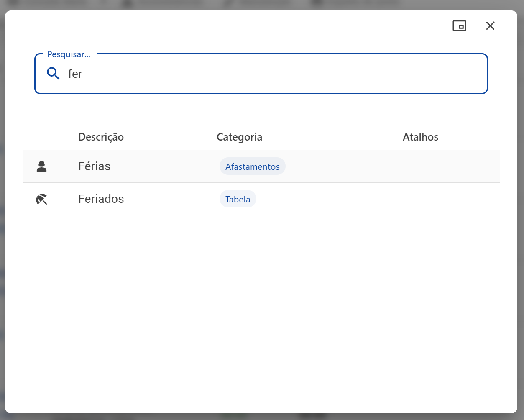The image size is (524, 420).
Task: Click the Atalhos column header
Action: [420, 137]
